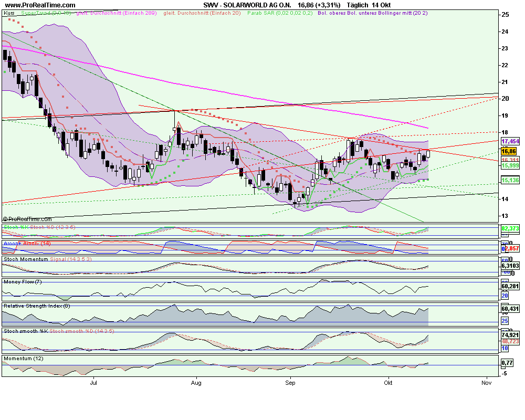
Task: Click the Money Flow (7) label
Action: (x=23, y=282)
